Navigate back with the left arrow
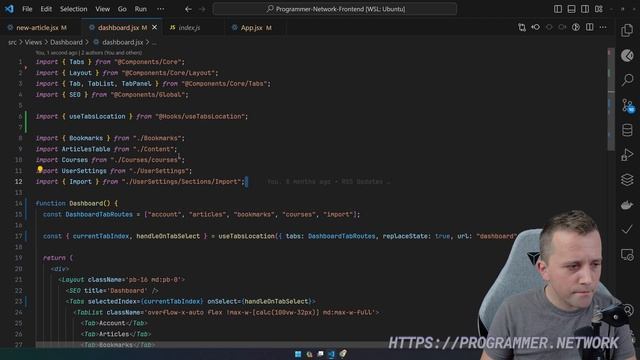Screen dimensions: 640x360 click(188, 9)
